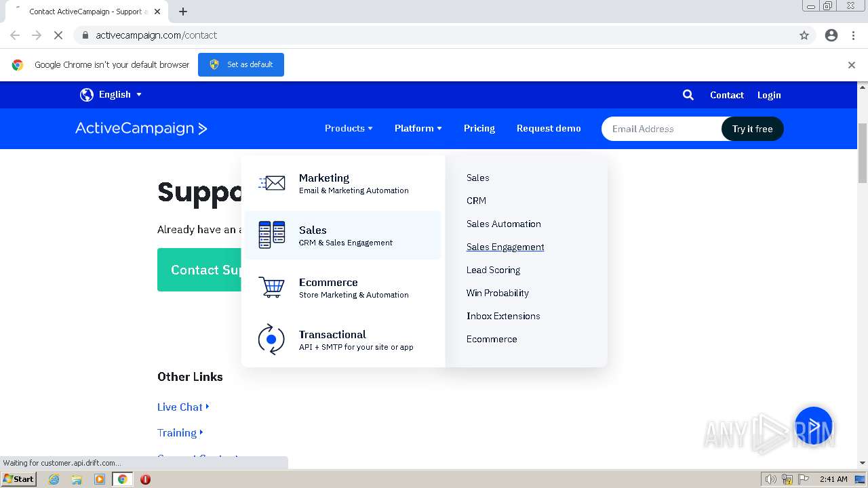Expand the Products menu
The width and height of the screenshot is (868, 488).
(349, 128)
